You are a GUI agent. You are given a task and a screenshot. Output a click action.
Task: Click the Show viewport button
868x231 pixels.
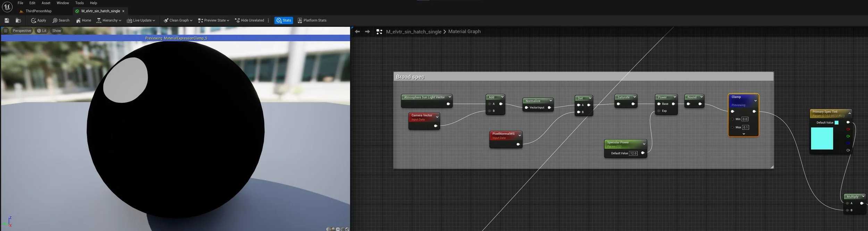coord(57,31)
